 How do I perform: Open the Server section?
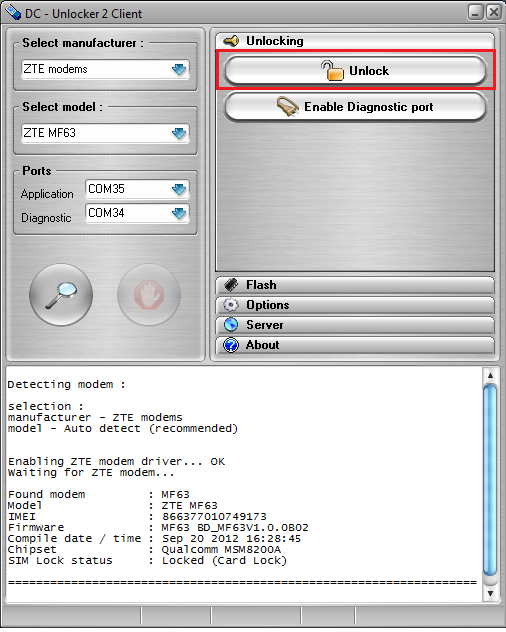coord(355,325)
